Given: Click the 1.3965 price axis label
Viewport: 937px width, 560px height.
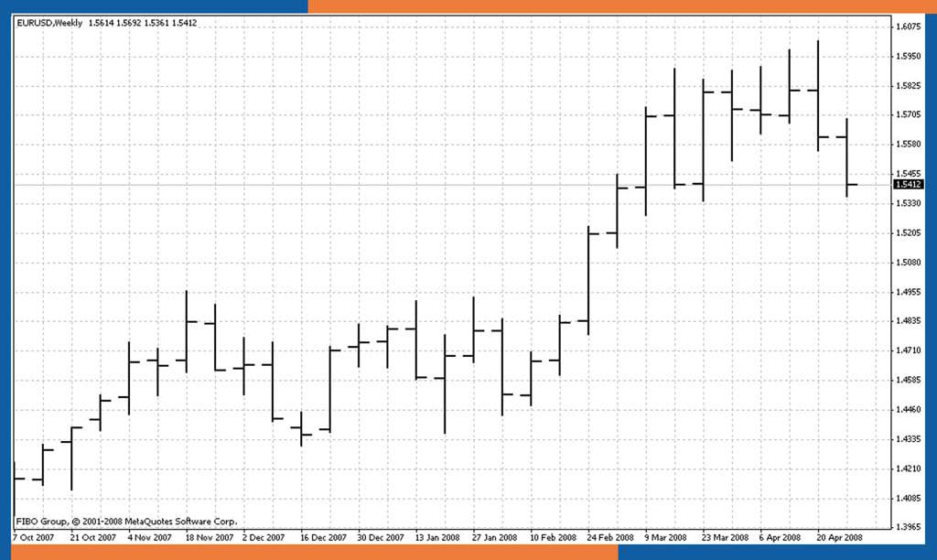Looking at the screenshot, I should (x=910, y=527).
